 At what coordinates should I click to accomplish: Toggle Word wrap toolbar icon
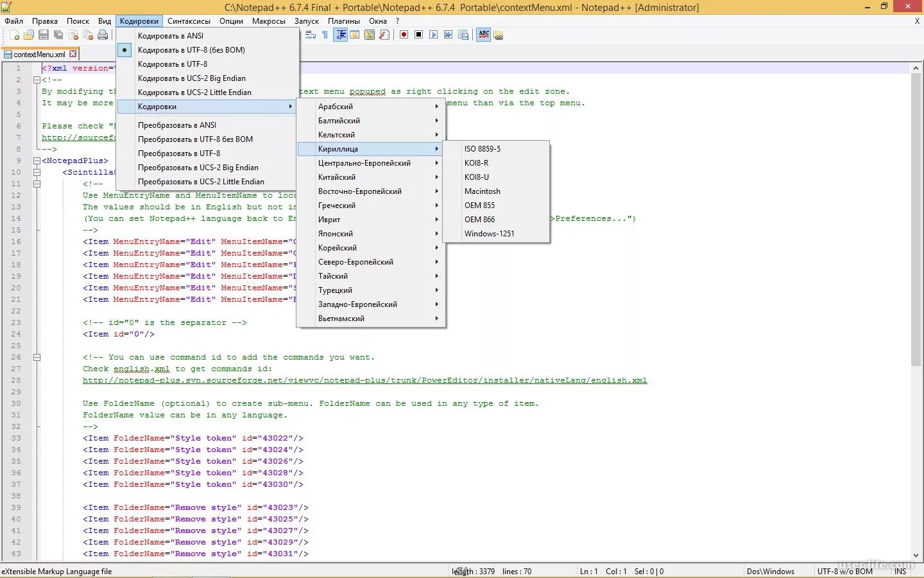point(311,35)
